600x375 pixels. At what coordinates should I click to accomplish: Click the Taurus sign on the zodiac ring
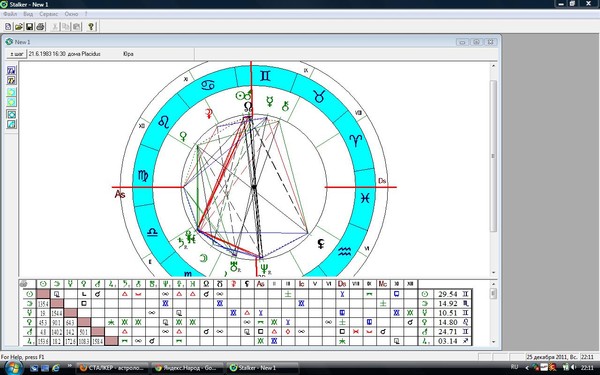320,96
